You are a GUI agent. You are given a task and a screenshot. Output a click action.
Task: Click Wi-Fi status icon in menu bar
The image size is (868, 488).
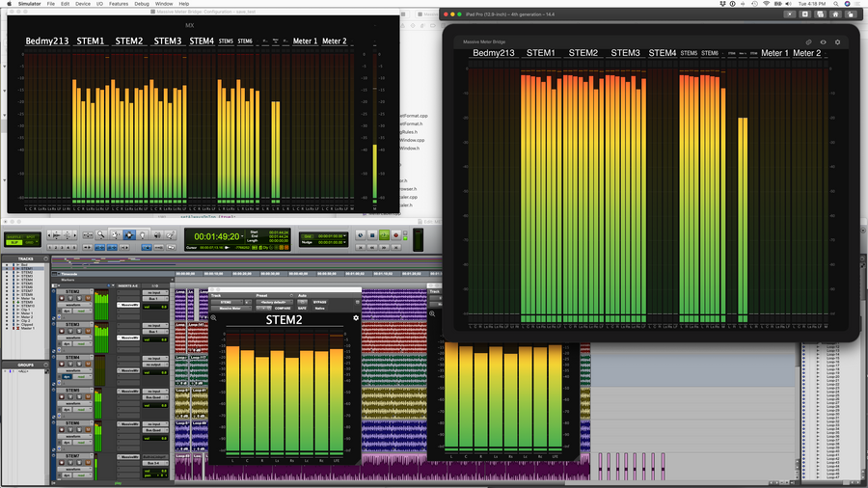click(766, 3)
